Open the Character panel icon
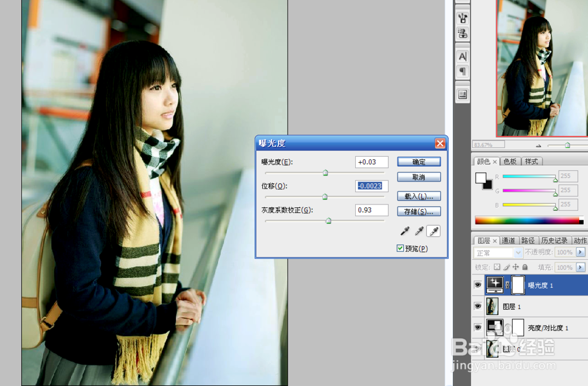The width and height of the screenshot is (588, 386). [x=462, y=56]
